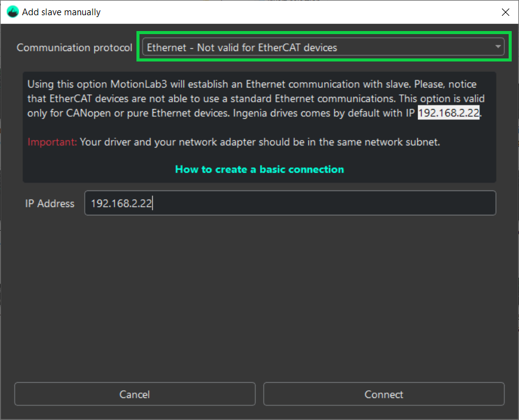Open the Communication protocol dropdown
The image size is (519, 420).
323,46
